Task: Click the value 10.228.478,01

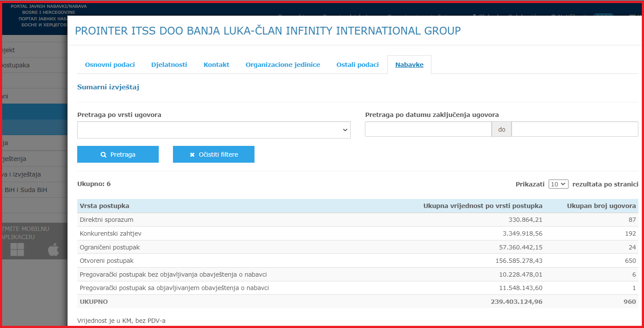Action: (520, 274)
